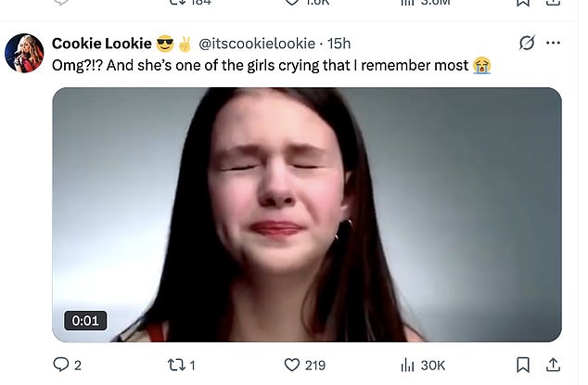Open the three-dot more options menu
Viewport: 588px width, 385px height.
tap(554, 44)
